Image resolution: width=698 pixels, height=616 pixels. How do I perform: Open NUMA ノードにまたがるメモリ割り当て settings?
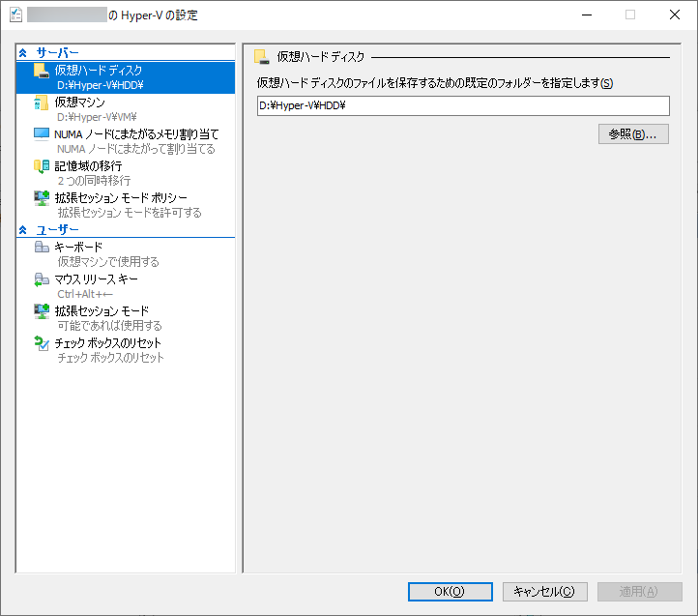coord(126,141)
